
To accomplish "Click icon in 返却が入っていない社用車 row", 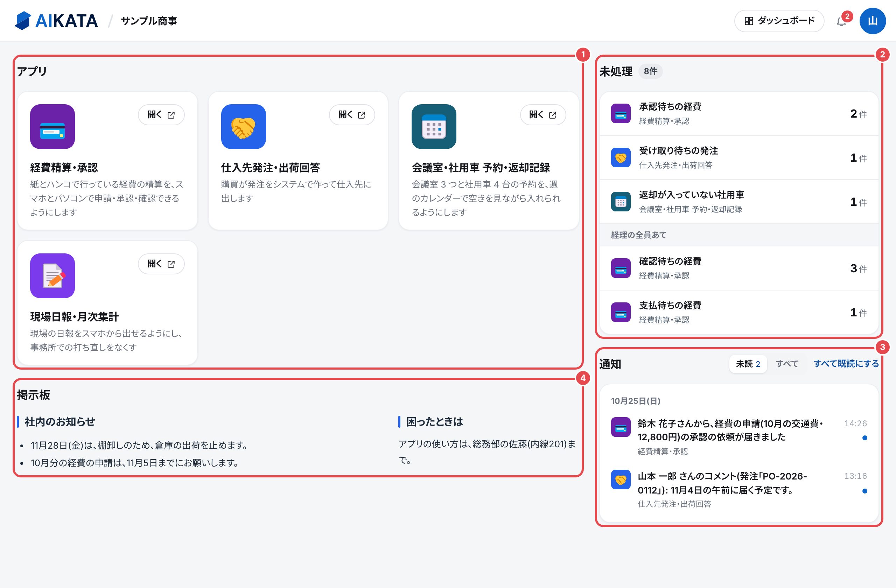I will point(621,201).
